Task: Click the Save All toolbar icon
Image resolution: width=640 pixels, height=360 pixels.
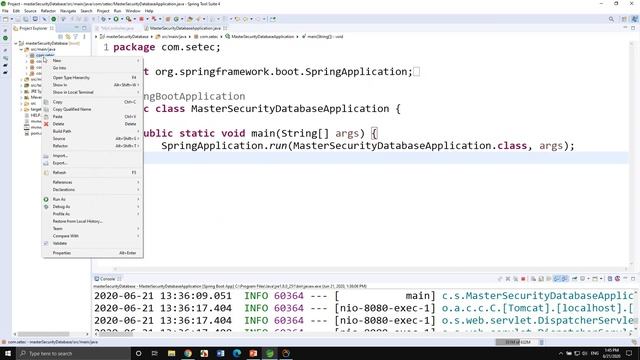Action: point(26,19)
